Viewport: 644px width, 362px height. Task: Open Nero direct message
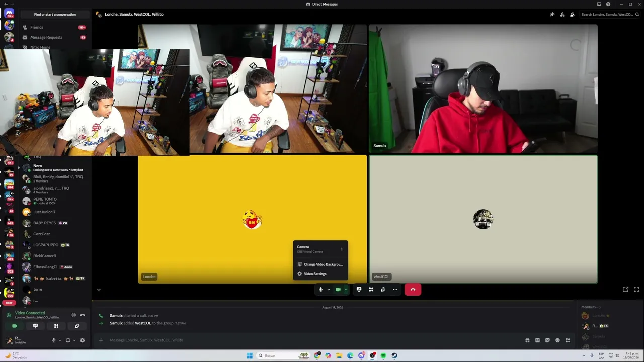(54, 168)
